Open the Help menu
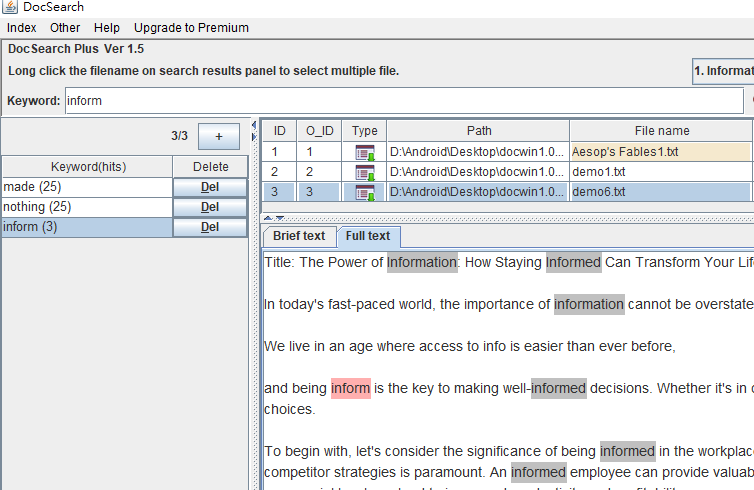 [x=107, y=28]
